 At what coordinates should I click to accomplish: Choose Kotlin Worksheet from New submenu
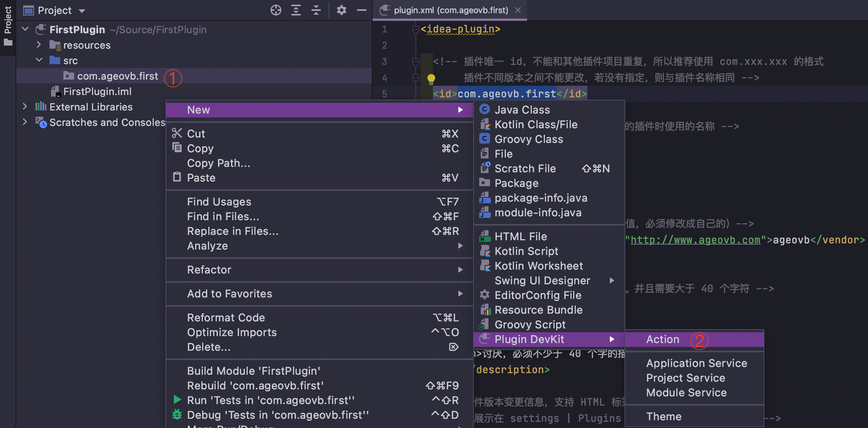click(x=549, y=266)
